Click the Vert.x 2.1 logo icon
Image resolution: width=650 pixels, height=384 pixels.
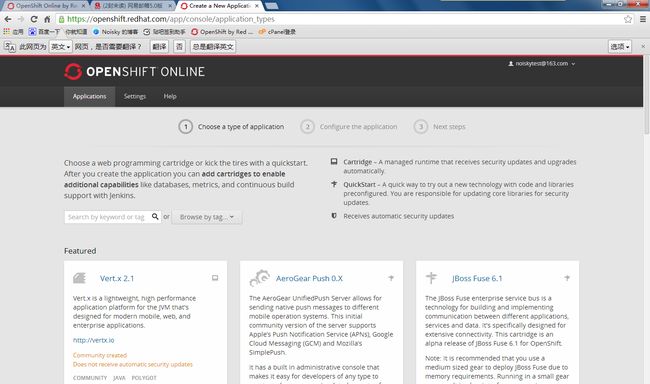tap(79, 278)
